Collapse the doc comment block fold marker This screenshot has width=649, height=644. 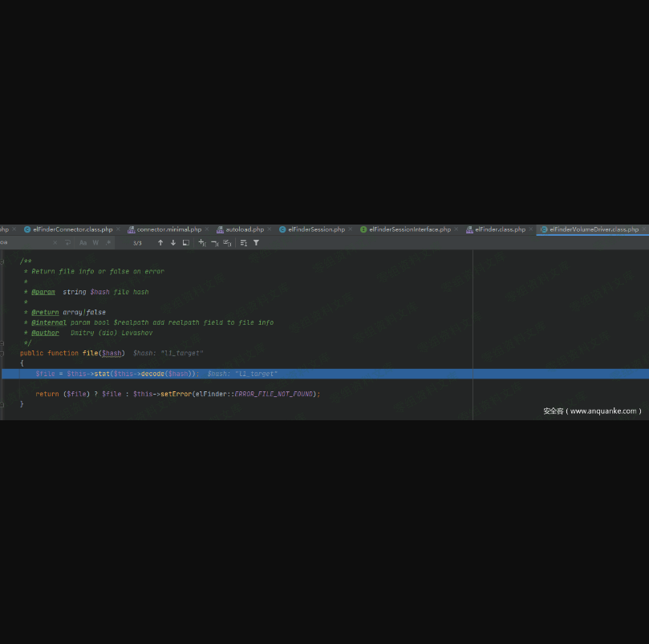2,261
